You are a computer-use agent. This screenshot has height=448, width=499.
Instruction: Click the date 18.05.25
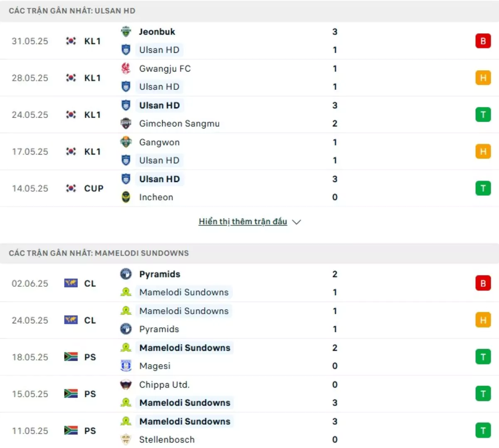point(30,357)
